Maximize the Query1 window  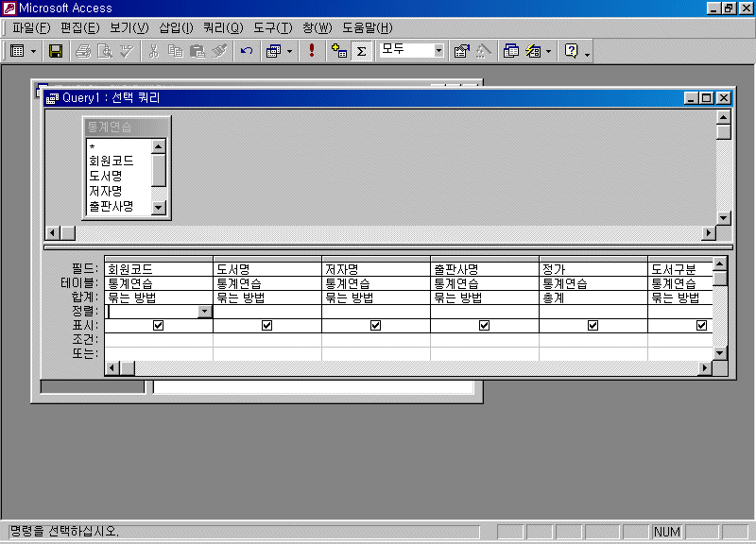[707, 98]
